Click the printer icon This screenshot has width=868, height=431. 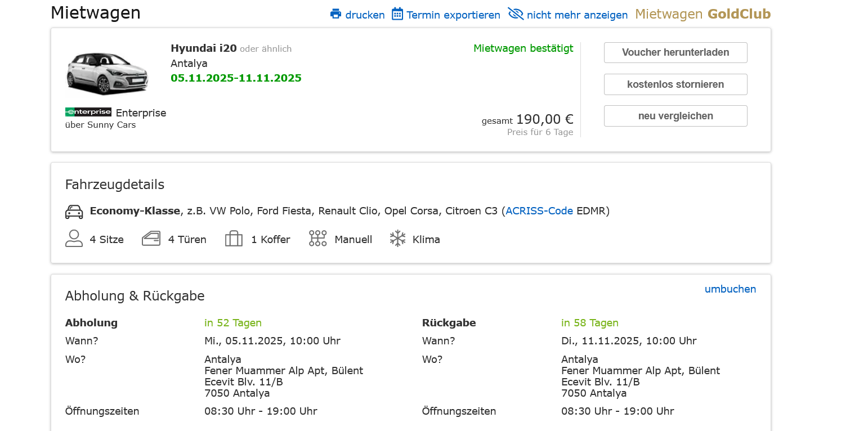pyautogui.click(x=336, y=14)
